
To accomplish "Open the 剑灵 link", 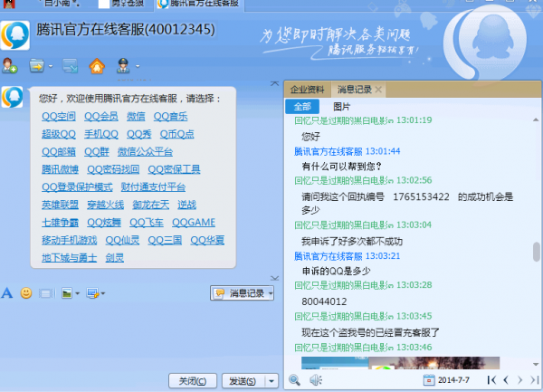I will click(x=115, y=258).
